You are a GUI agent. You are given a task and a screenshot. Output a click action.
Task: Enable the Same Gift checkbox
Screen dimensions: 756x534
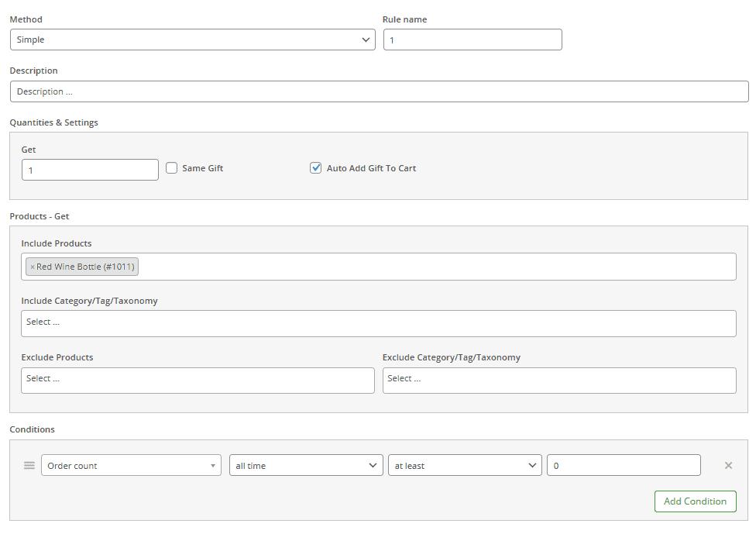click(x=172, y=168)
